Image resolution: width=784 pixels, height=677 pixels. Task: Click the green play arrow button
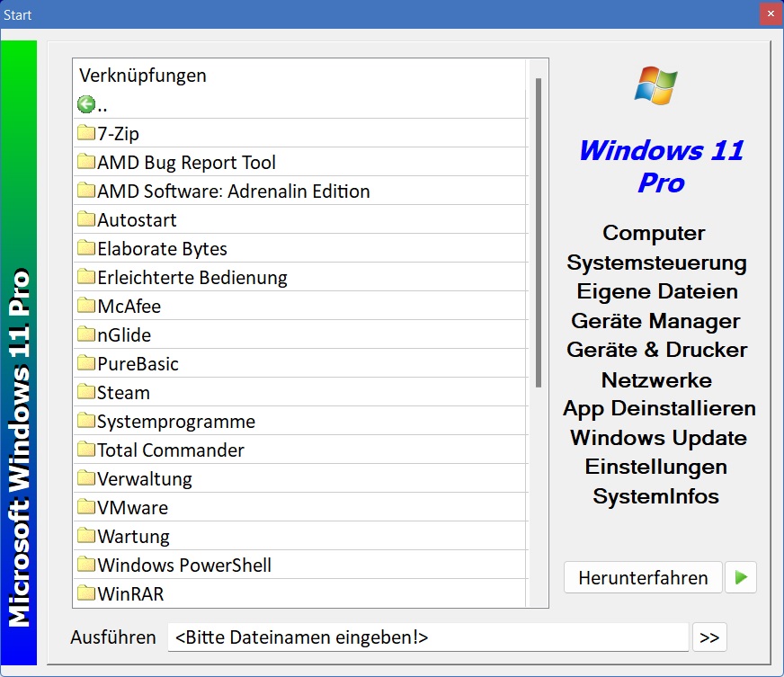[x=741, y=577]
